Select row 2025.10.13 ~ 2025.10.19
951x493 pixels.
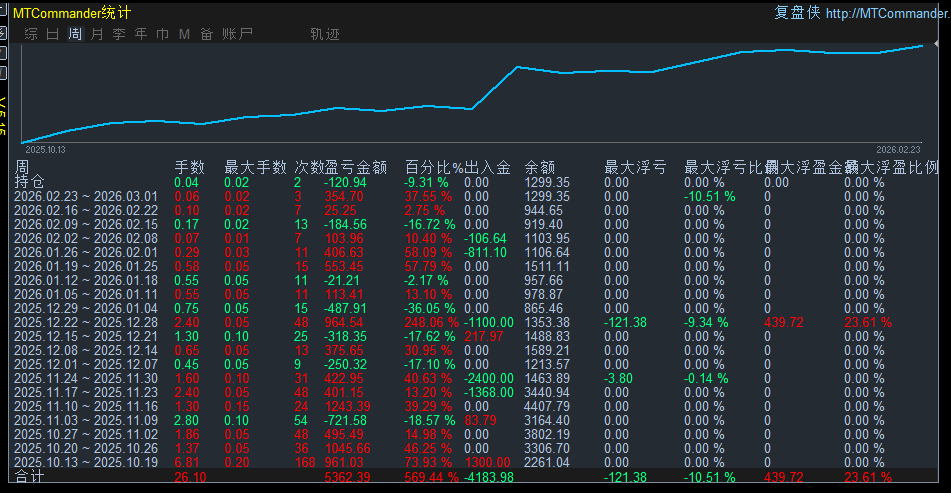[x=86, y=462]
